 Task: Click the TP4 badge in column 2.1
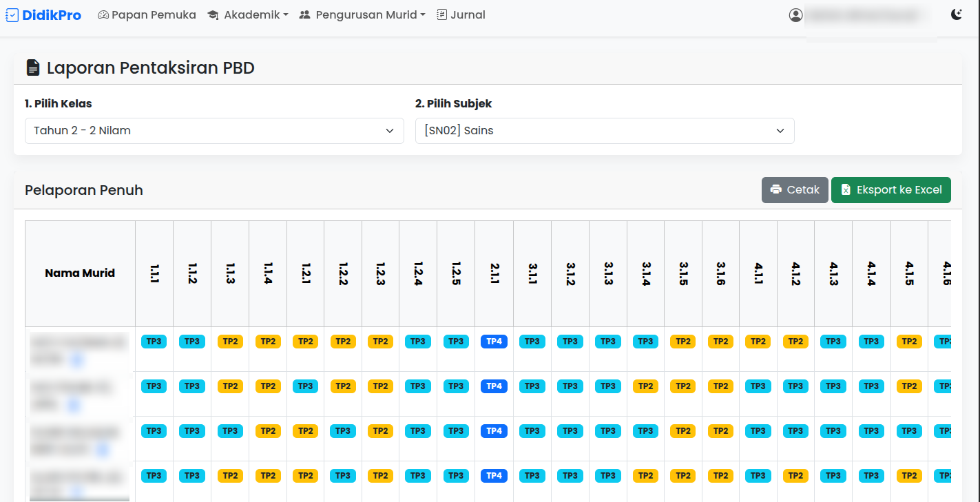494,341
